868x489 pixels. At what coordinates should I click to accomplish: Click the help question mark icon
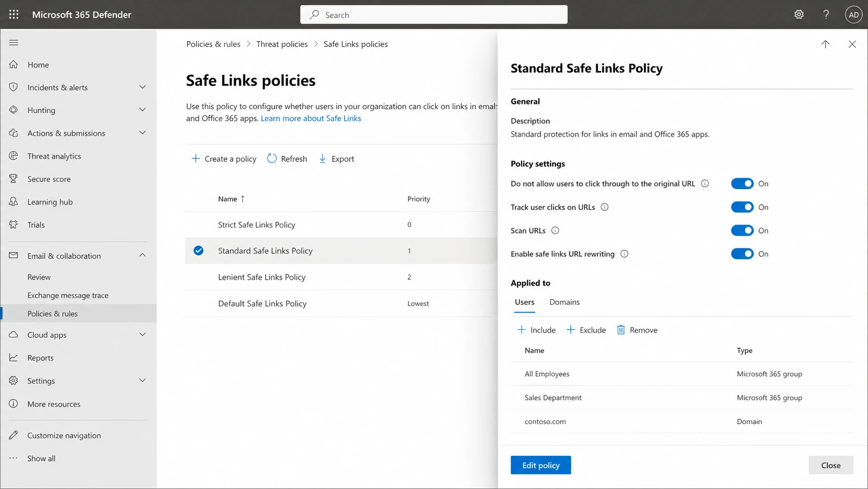tap(826, 15)
